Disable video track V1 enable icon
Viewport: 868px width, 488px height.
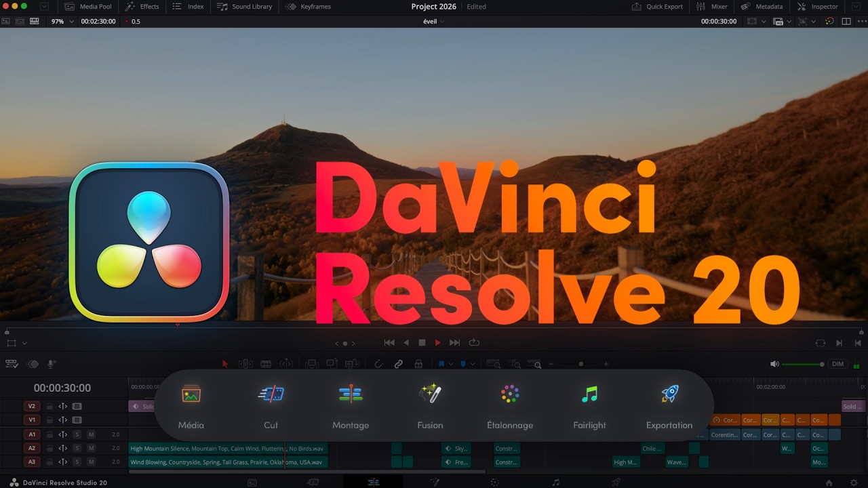click(x=77, y=420)
